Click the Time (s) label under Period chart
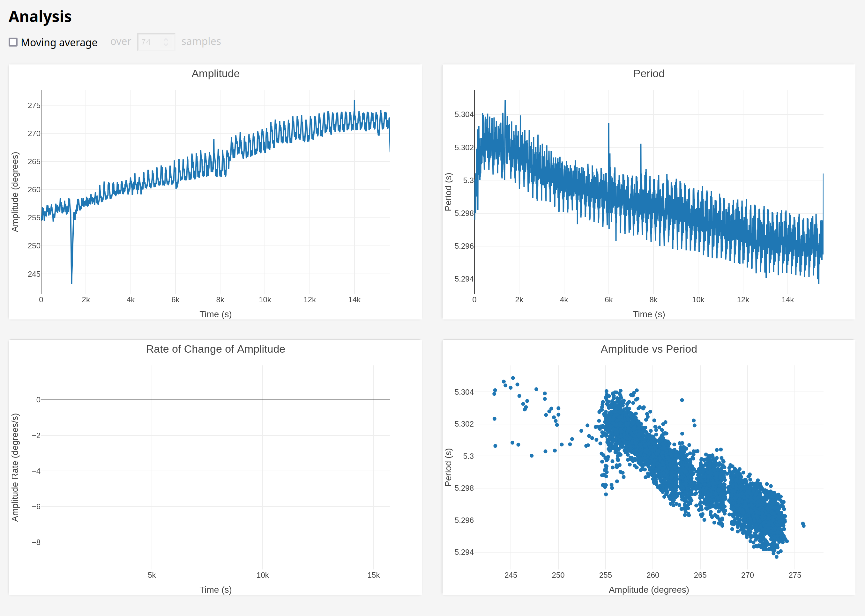The height and width of the screenshot is (616, 865). [648, 314]
